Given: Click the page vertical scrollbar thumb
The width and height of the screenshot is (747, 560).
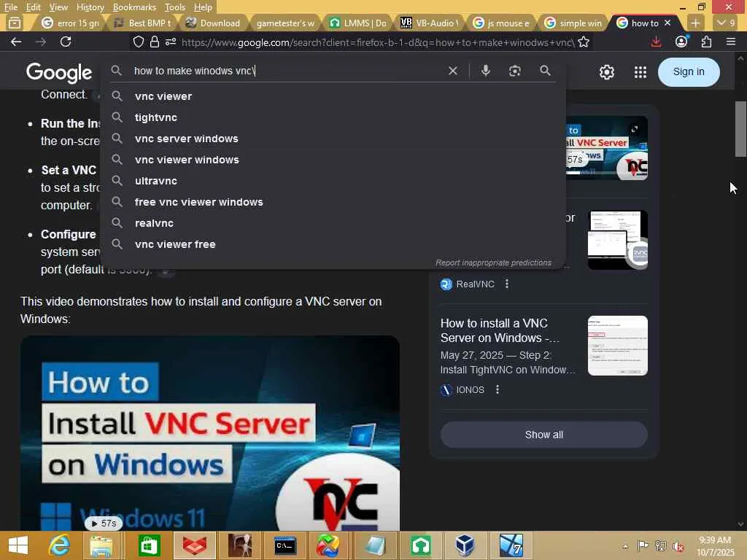Looking at the screenshot, I should pyautogui.click(x=740, y=128).
